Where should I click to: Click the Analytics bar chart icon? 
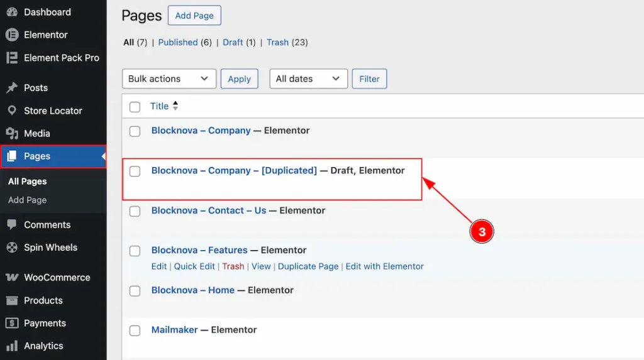(x=11, y=346)
